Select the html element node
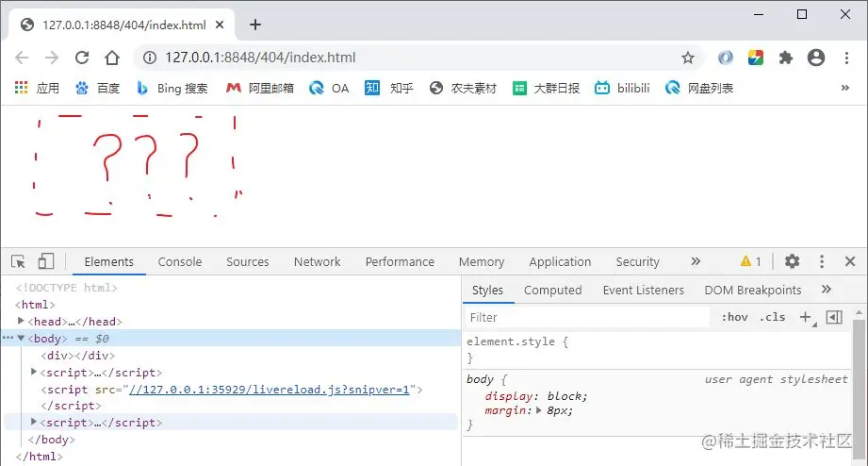The width and height of the screenshot is (868, 466). (36, 304)
